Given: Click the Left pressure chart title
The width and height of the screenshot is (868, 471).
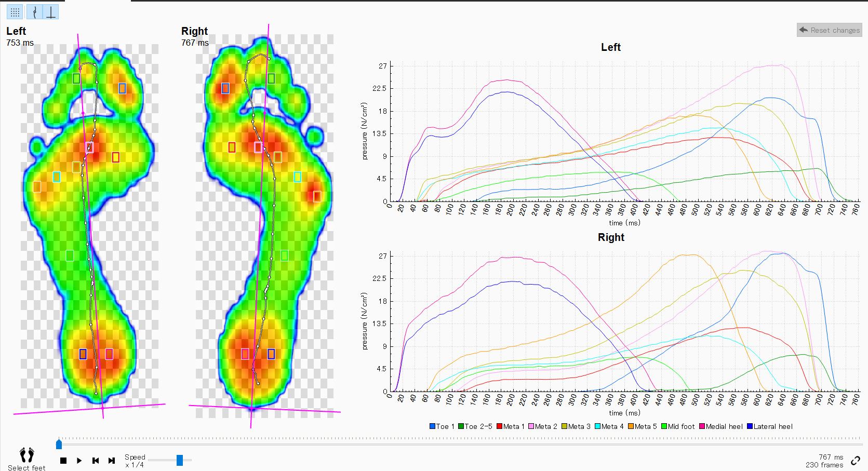Looking at the screenshot, I should [x=611, y=47].
